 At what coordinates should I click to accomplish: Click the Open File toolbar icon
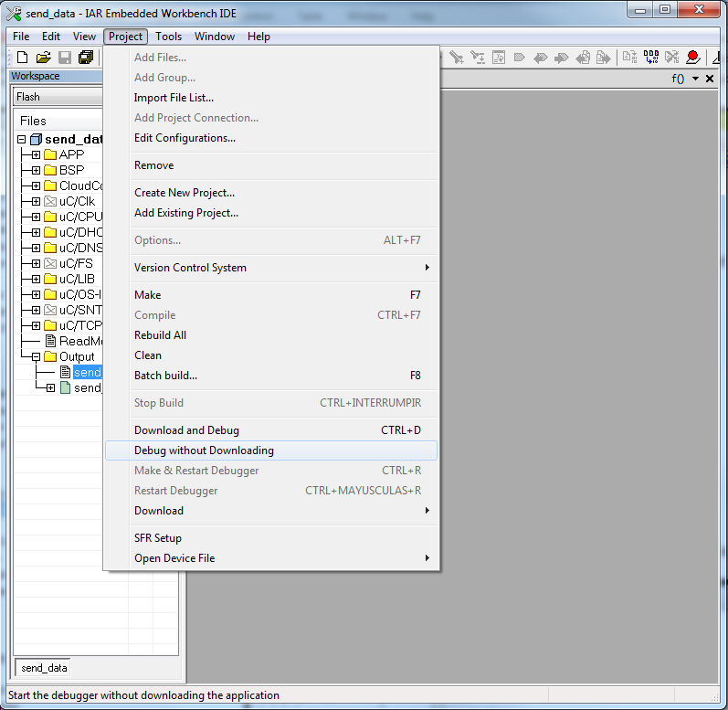coord(43,58)
